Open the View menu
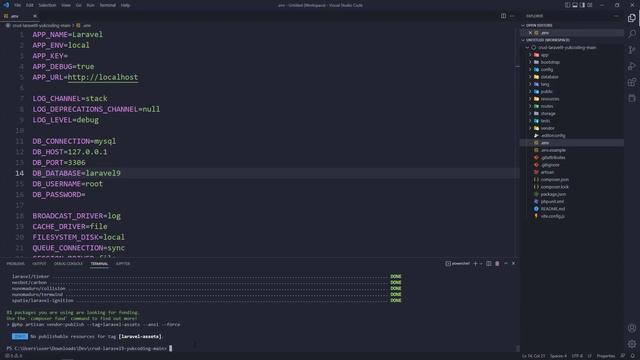The image size is (640, 360). [x=66, y=5]
